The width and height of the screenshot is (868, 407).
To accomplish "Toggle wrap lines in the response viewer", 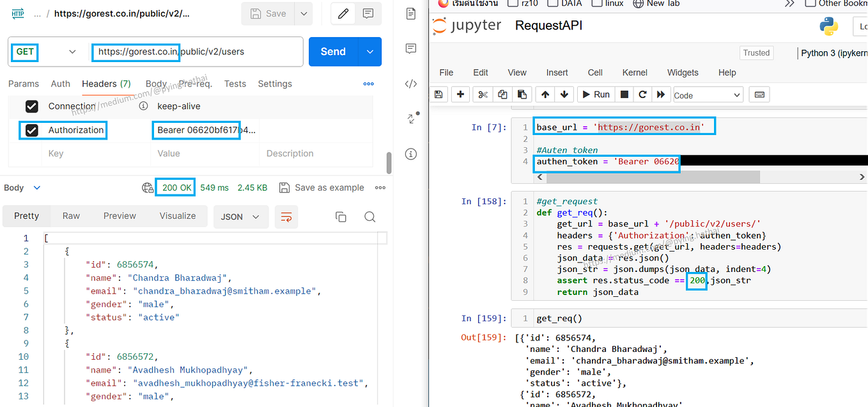I will [286, 217].
